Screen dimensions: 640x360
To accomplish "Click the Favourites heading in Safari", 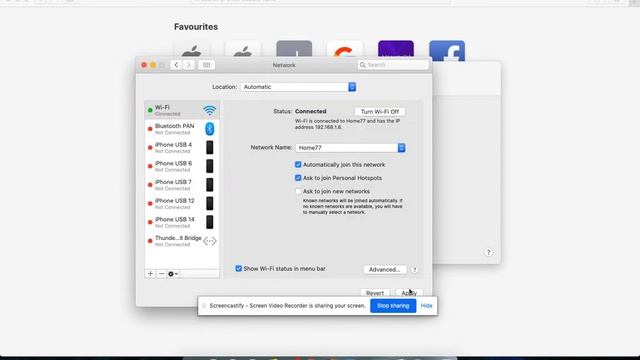I will coord(196,27).
